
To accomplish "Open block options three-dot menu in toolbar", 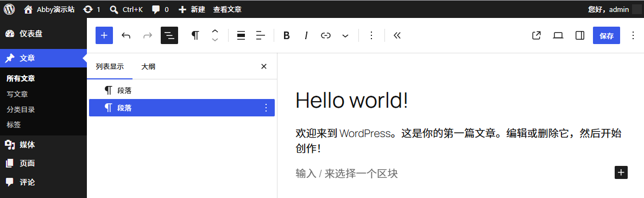I will (x=371, y=35).
